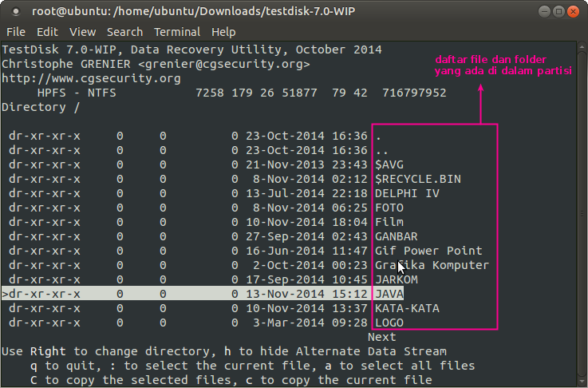Open the View menu

click(82, 32)
